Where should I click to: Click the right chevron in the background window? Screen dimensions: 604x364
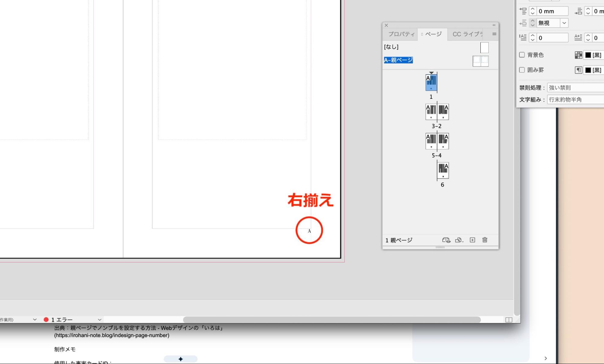point(546,358)
